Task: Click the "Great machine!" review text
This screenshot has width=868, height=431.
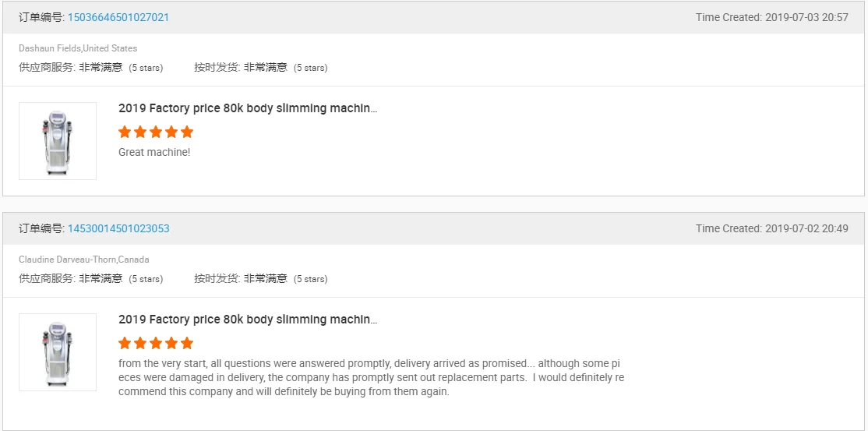Action: [x=154, y=153]
